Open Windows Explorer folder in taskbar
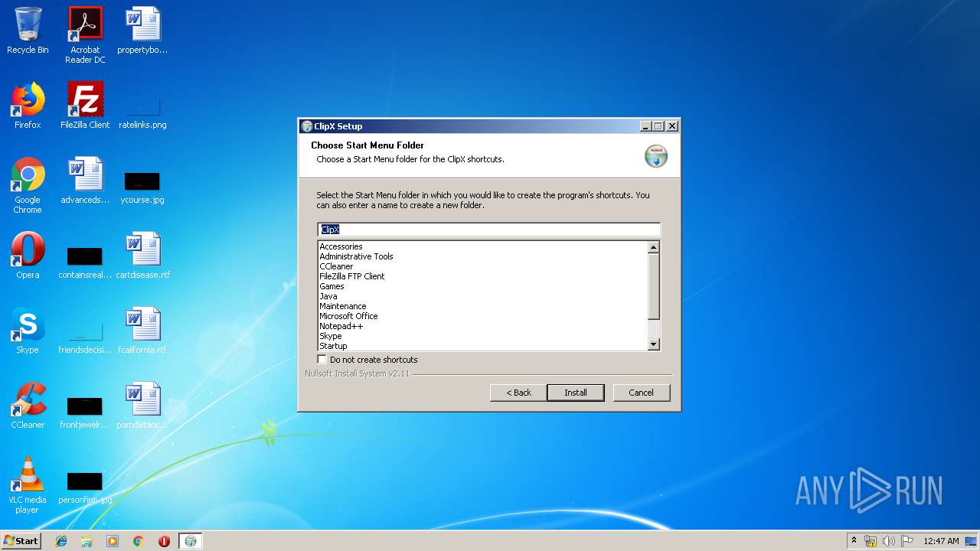980x551 pixels. (x=87, y=541)
